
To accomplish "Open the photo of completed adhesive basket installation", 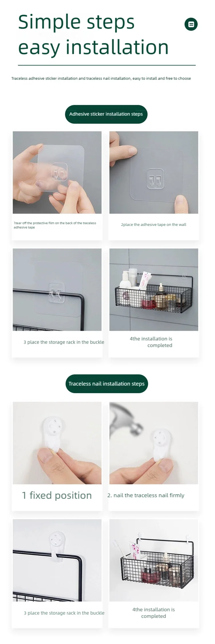I will tap(154, 289).
